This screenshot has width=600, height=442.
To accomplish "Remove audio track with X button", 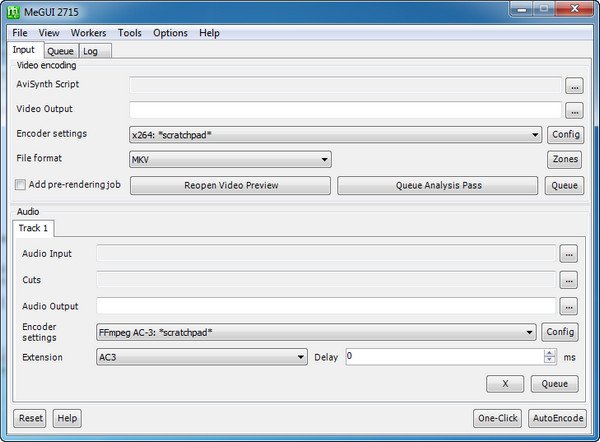I will click(505, 384).
